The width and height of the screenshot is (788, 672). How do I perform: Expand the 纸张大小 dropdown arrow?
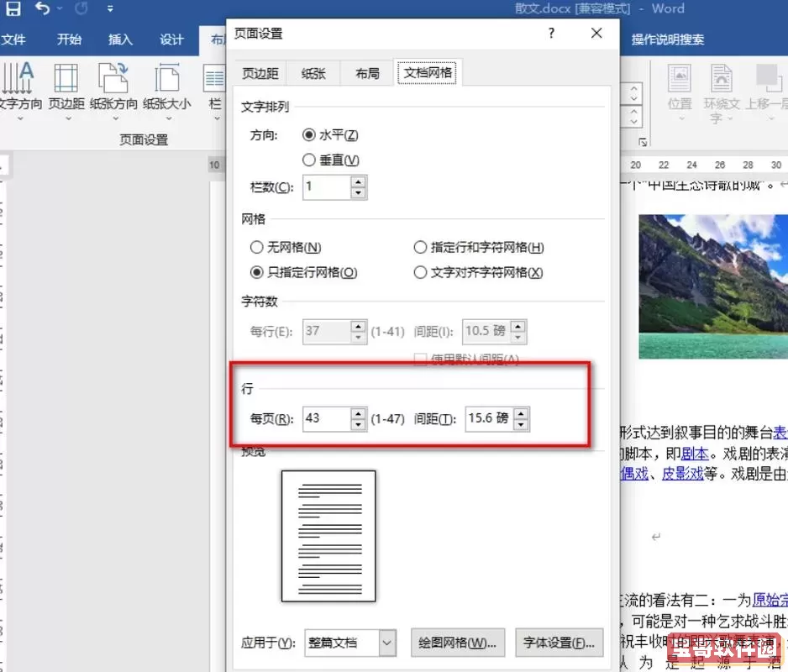pos(169,118)
